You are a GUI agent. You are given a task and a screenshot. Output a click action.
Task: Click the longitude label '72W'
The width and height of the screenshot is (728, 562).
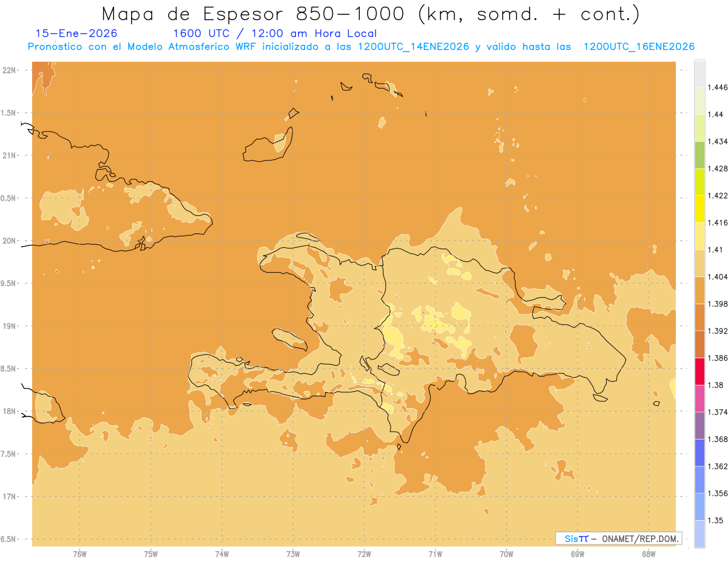click(x=364, y=554)
